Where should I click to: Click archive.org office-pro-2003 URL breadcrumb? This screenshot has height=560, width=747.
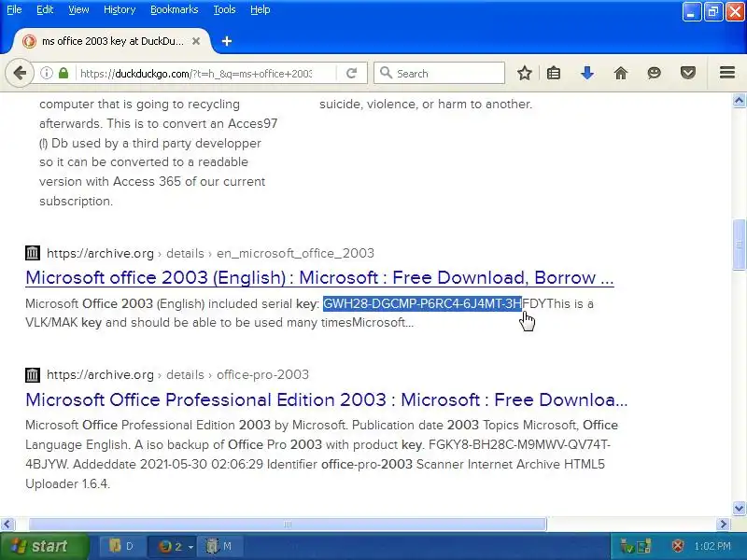177,375
